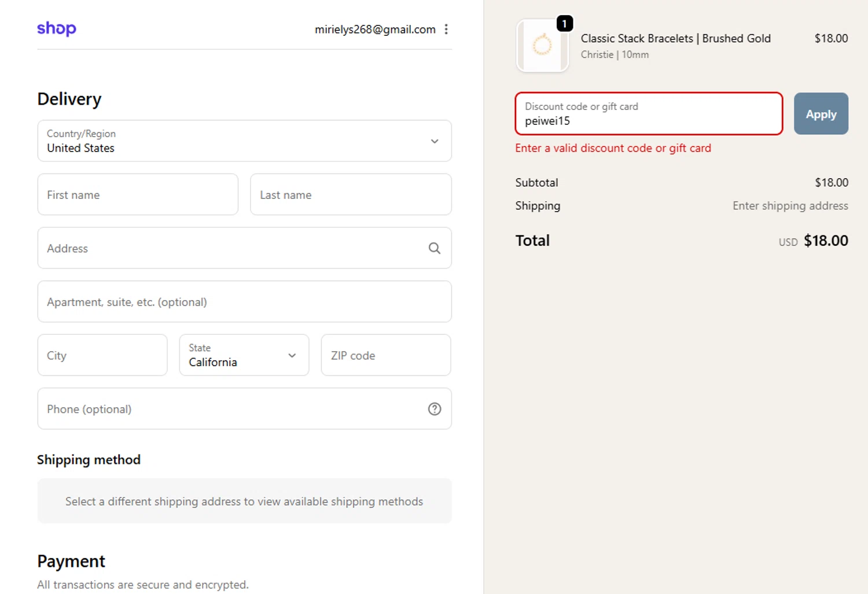Viewport: 868px width, 594px height.
Task: Click the 'Enter a valid discount code' error message
Action: point(613,148)
